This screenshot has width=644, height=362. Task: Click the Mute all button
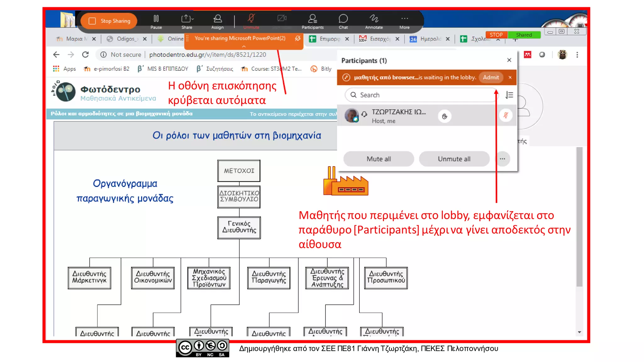pyautogui.click(x=379, y=159)
